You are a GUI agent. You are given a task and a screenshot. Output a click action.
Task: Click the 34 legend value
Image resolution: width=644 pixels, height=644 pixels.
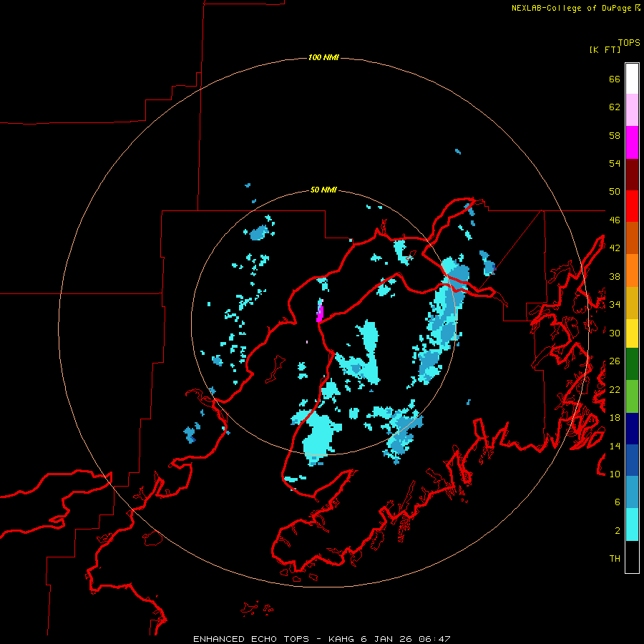pyautogui.click(x=615, y=305)
